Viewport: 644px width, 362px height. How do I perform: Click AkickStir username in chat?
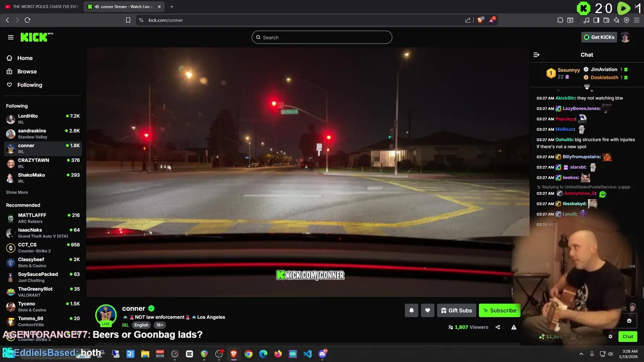tap(565, 98)
